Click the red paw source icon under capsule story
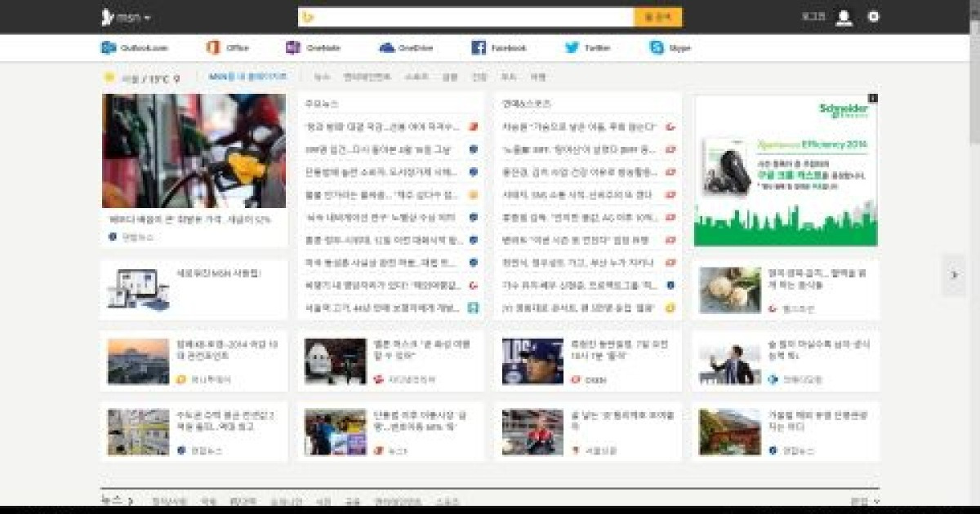The height and width of the screenshot is (514, 980). [378, 379]
